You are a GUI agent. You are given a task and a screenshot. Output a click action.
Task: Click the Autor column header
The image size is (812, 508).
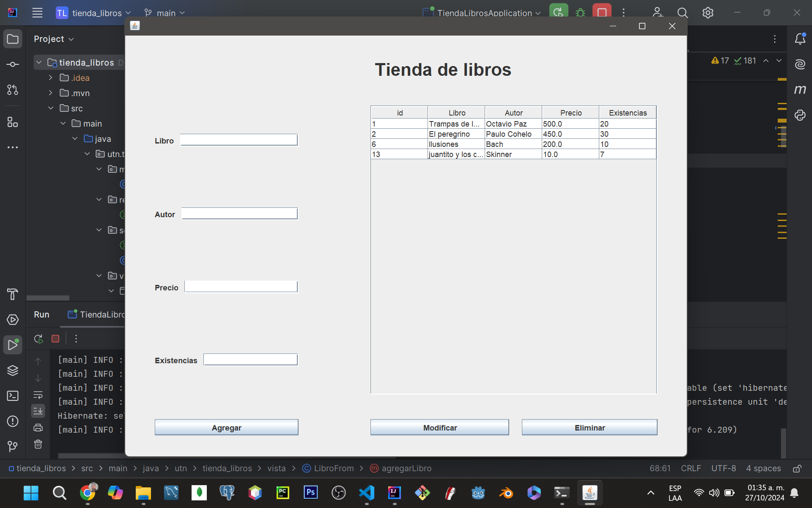tap(513, 113)
